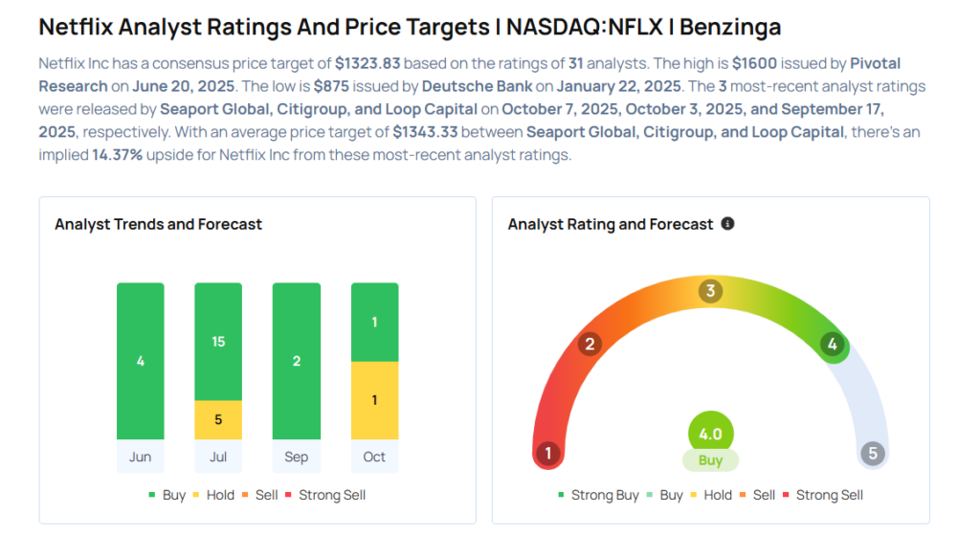Click gauge marker number 2
This screenshot has height=536, width=980.
[590, 345]
